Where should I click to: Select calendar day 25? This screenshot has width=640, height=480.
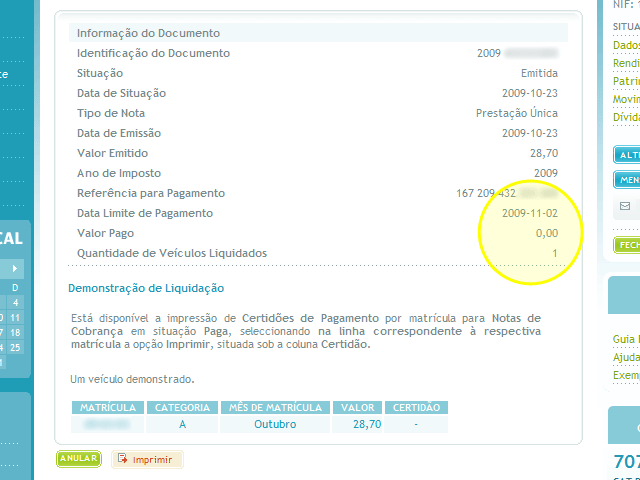click(x=15, y=348)
